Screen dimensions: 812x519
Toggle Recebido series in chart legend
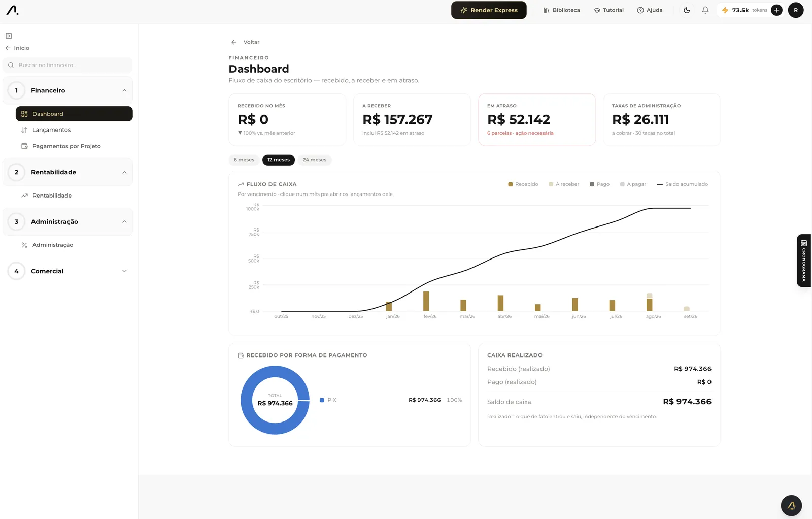pos(523,184)
